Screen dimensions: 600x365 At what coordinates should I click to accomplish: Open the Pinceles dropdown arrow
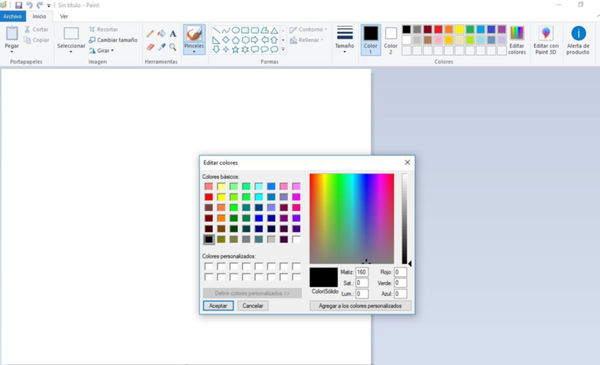[194, 52]
